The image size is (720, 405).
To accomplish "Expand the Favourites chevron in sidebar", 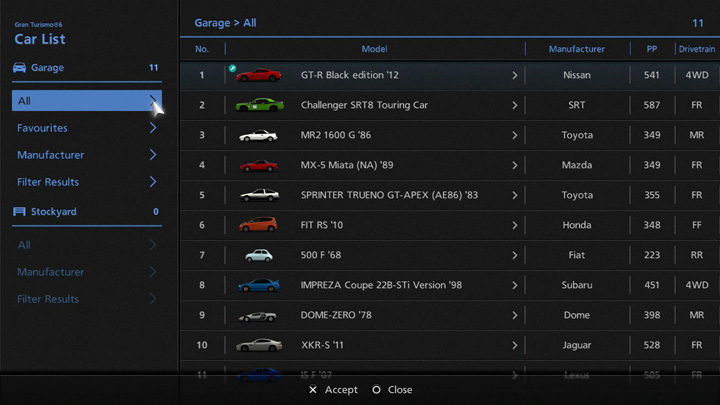I will (153, 128).
